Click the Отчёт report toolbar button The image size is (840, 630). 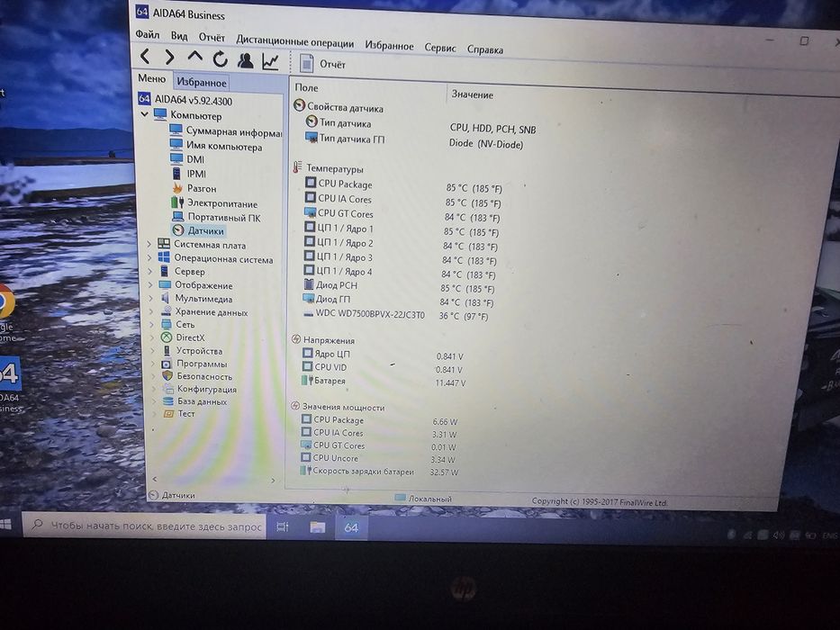click(322, 64)
